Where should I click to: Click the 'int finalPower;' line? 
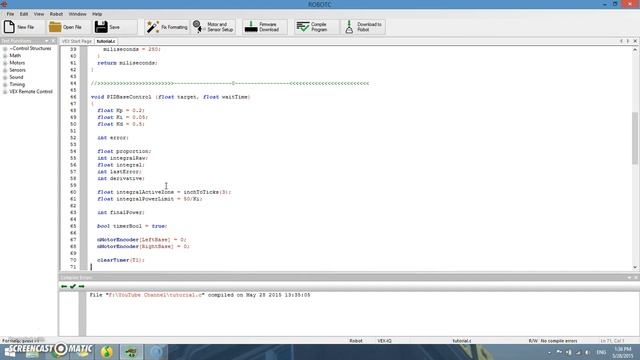coord(121,213)
